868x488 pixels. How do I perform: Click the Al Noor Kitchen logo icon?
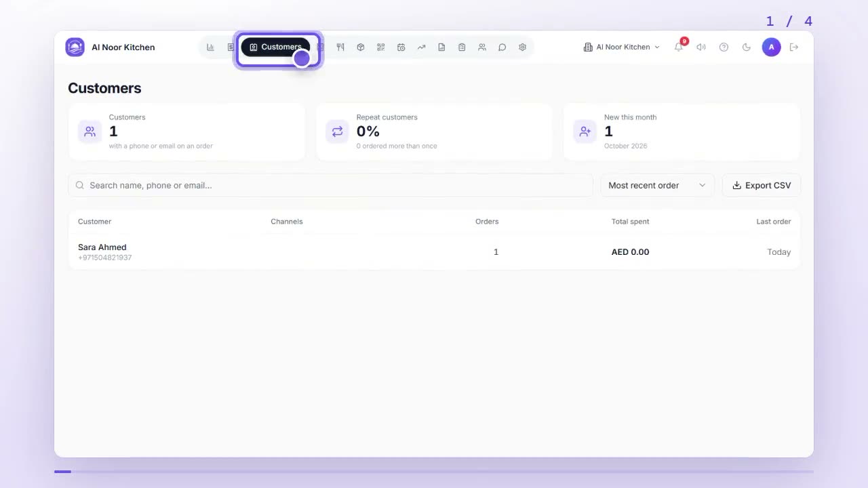coord(75,47)
